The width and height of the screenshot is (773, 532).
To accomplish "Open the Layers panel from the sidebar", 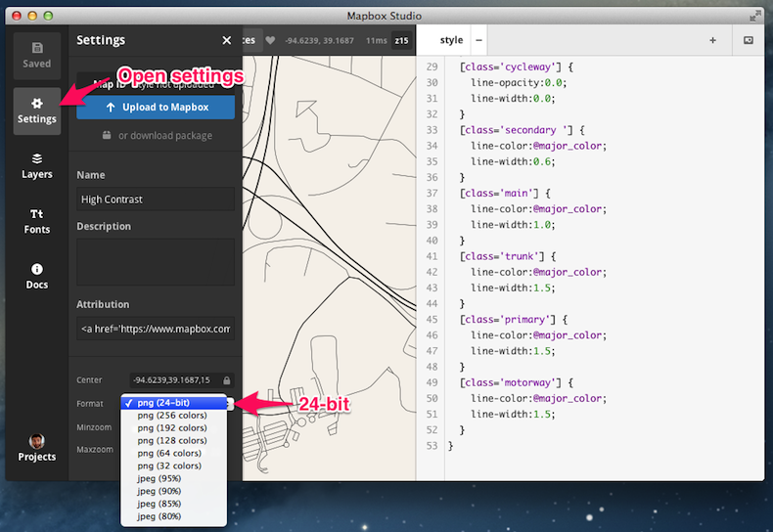I will tap(37, 166).
